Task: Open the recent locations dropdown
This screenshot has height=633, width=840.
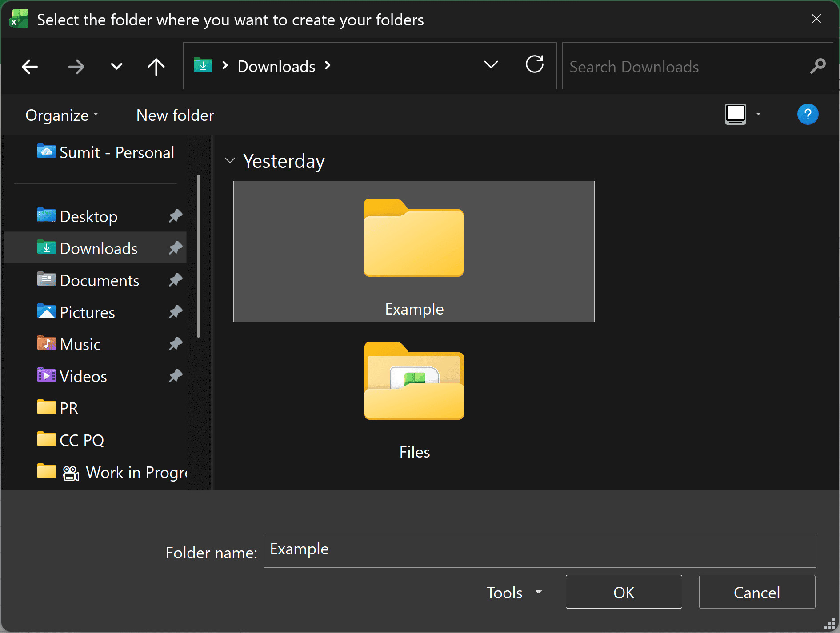Action: coord(116,67)
